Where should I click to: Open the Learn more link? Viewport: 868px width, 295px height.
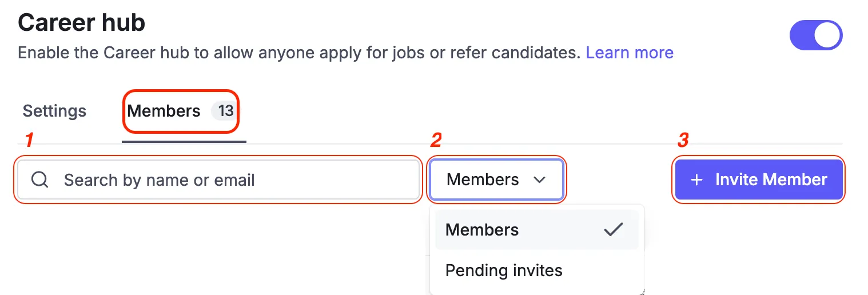630,53
